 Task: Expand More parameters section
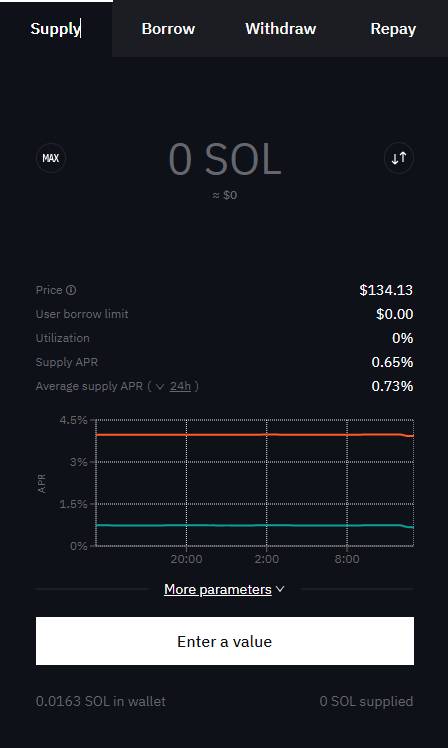(x=218, y=589)
